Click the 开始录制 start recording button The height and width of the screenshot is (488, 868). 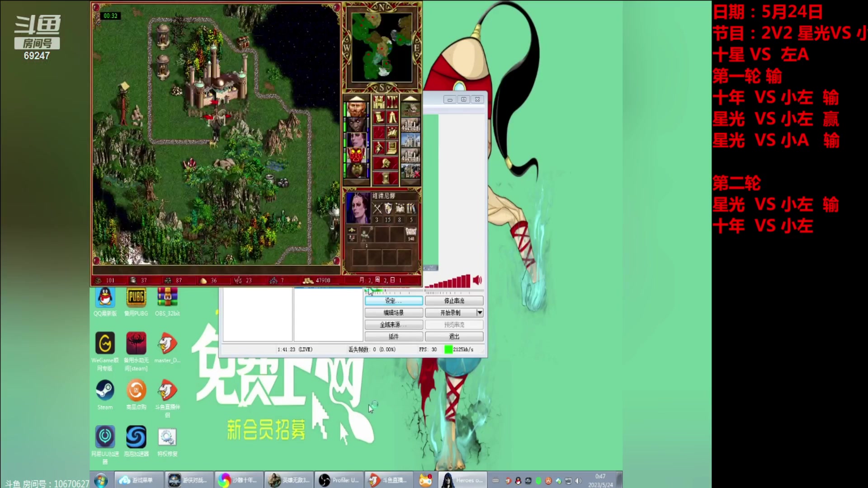click(x=450, y=313)
